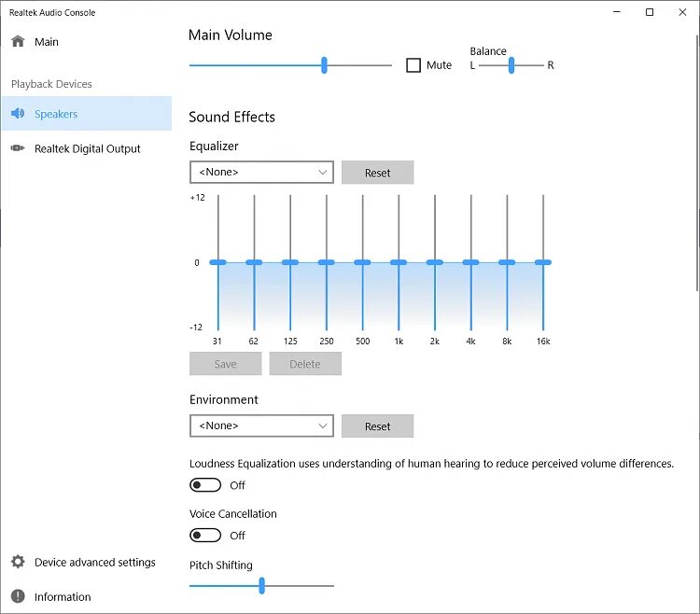Click the Voice Cancellation label
Image resolution: width=700 pixels, height=614 pixels.
click(x=233, y=513)
